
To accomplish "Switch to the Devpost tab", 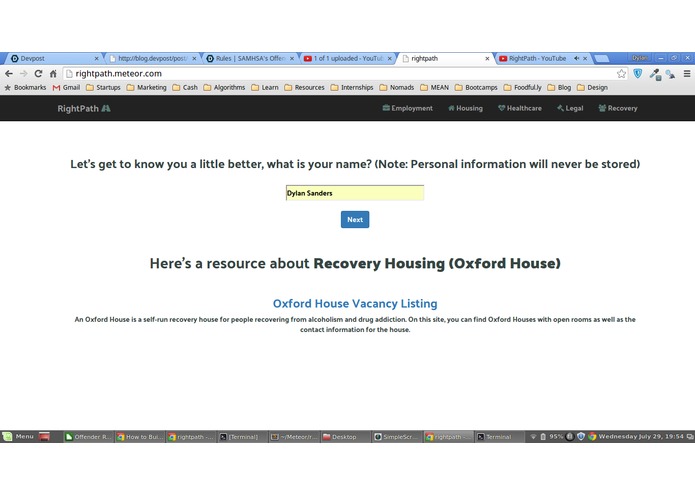I will coord(53,58).
